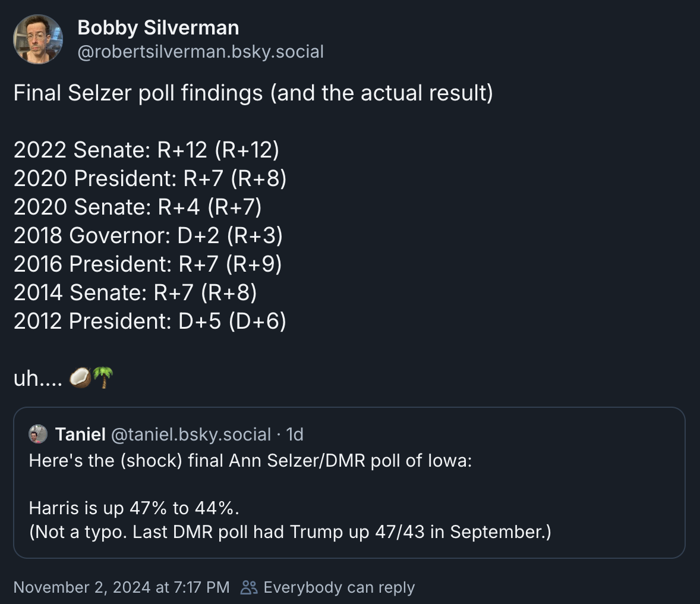Click Taniel's small avatar in quoted post

click(38, 434)
